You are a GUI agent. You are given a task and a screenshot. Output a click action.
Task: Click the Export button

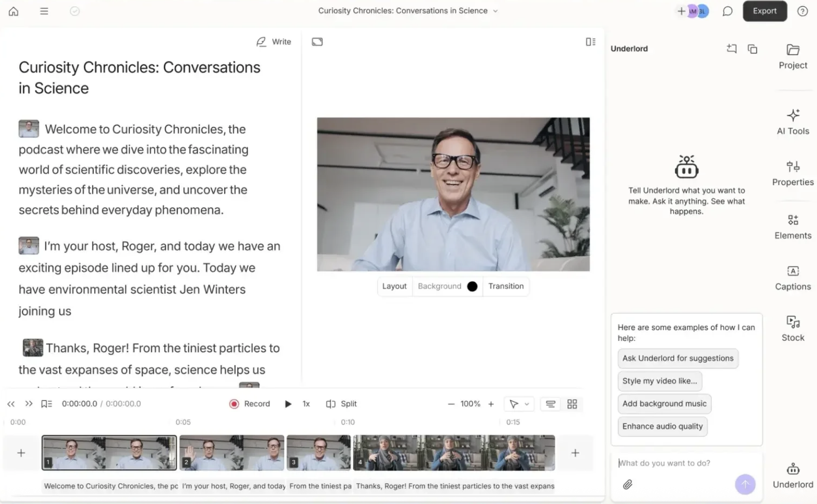(764, 11)
